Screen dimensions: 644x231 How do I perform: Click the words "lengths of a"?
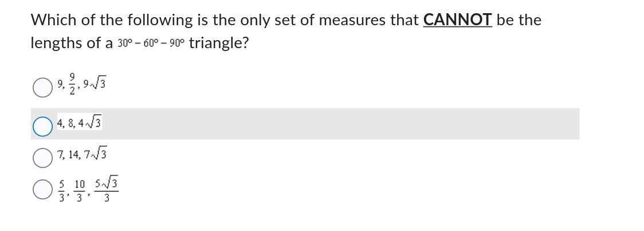(72, 43)
